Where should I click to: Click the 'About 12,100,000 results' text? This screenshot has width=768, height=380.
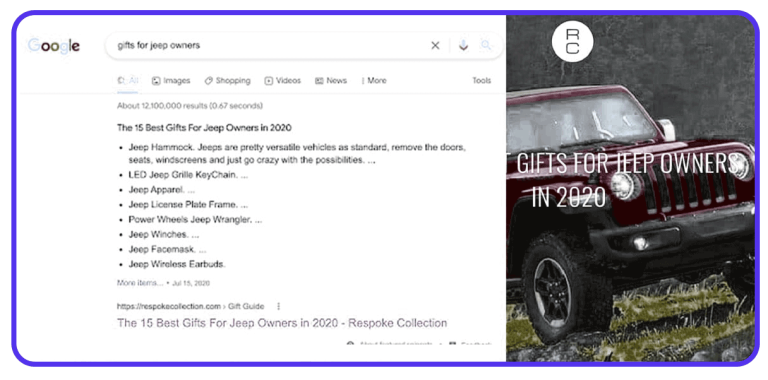pos(190,106)
